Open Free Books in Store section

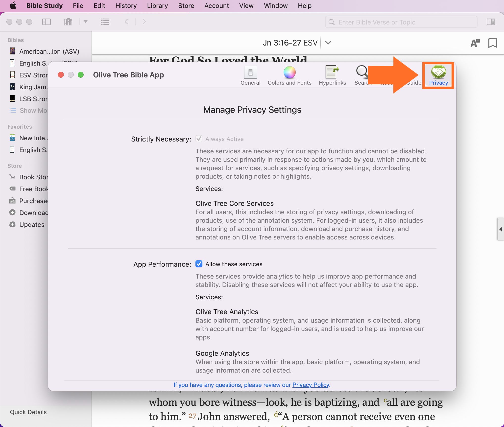(29, 189)
